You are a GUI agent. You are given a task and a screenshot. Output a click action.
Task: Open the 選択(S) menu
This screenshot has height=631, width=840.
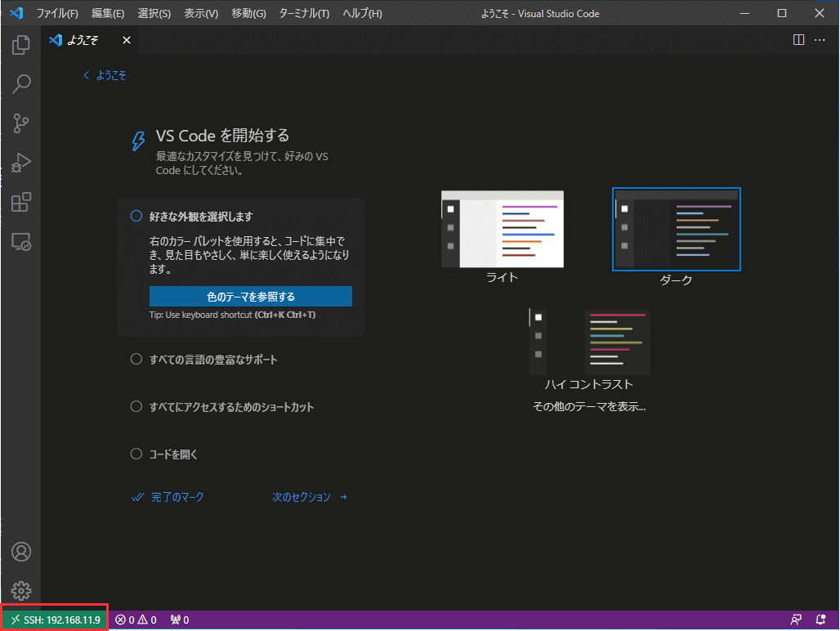(154, 13)
